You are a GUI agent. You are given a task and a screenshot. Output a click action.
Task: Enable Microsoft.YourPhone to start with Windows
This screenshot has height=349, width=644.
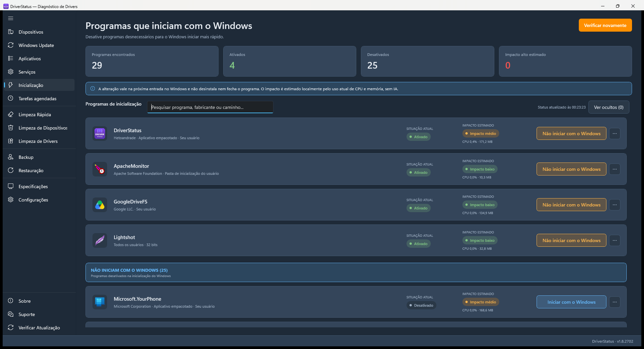pyautogui.click(x=571, y=302)
